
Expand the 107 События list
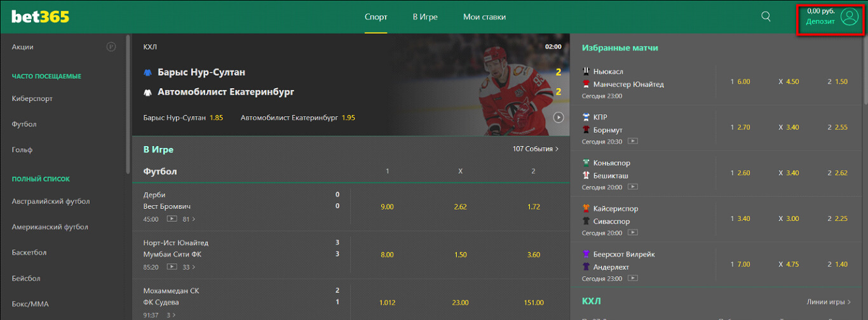(536, 149)
